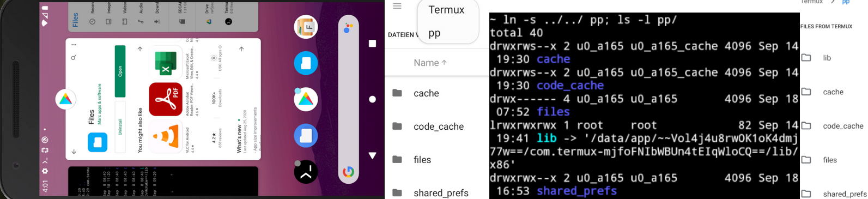
Task: Click the cyan 'lib' symlink name in the terminal
Action: pos(547,138)
